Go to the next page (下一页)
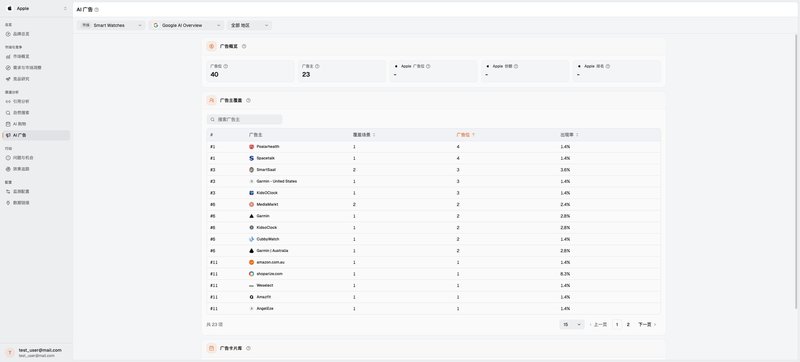The image size is (800, 362). click(647, 324)
